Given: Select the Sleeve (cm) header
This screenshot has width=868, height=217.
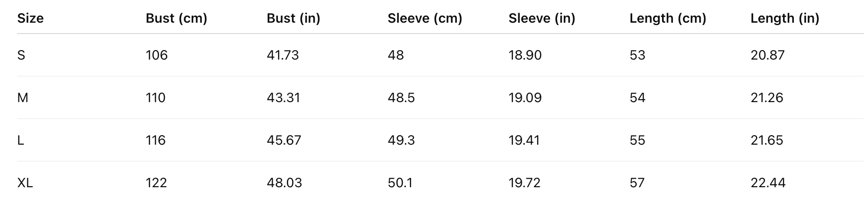Looking at the screenshot, I should pyautogui.click(x=425, y=18).
